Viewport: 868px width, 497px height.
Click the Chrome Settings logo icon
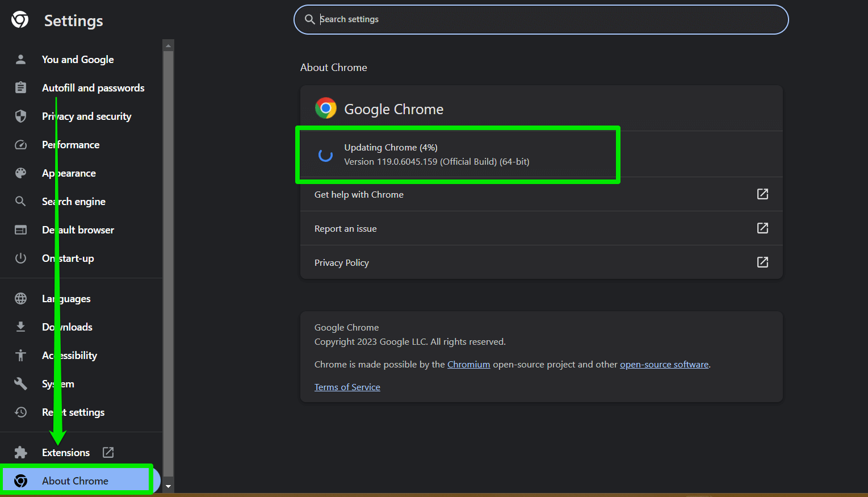point(20,20)
